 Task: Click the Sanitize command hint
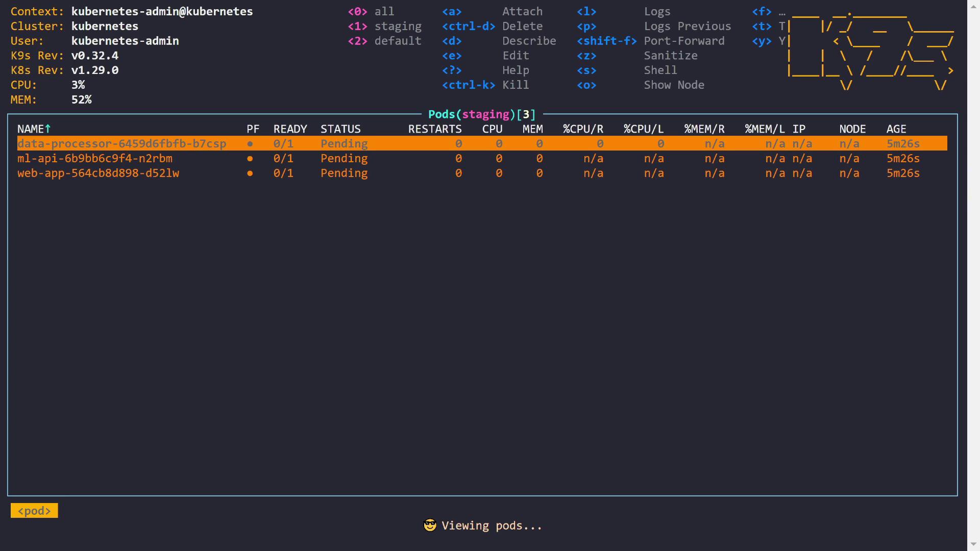click(670, 56)
